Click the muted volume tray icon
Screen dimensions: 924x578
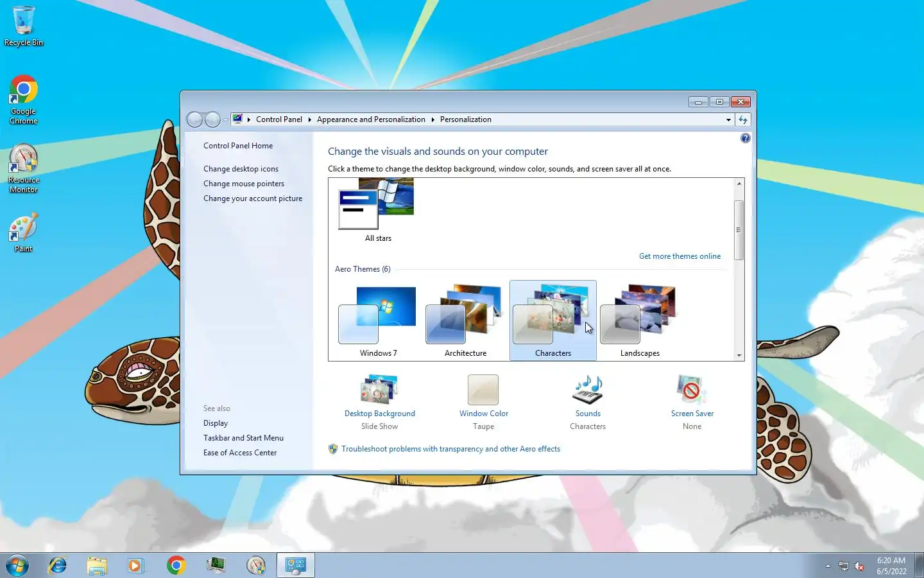[x=859, y=566]
